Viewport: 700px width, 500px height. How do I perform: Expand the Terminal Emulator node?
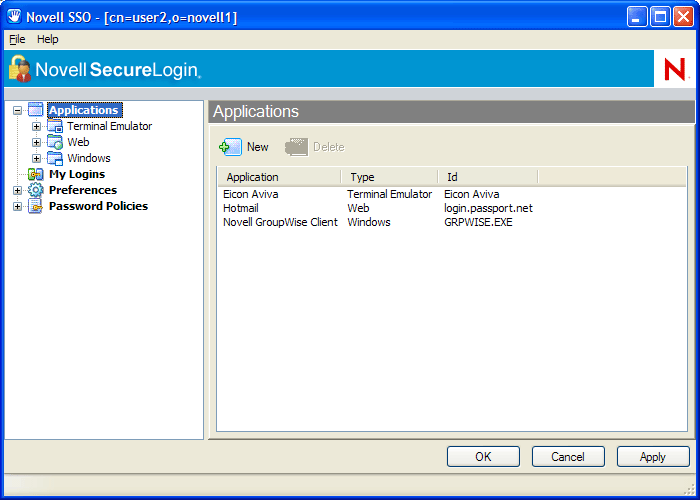click(x=37, y=126)
